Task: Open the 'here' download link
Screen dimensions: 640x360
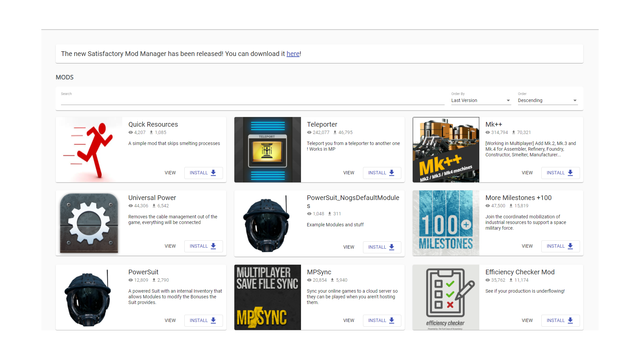Action: (293, 54)
